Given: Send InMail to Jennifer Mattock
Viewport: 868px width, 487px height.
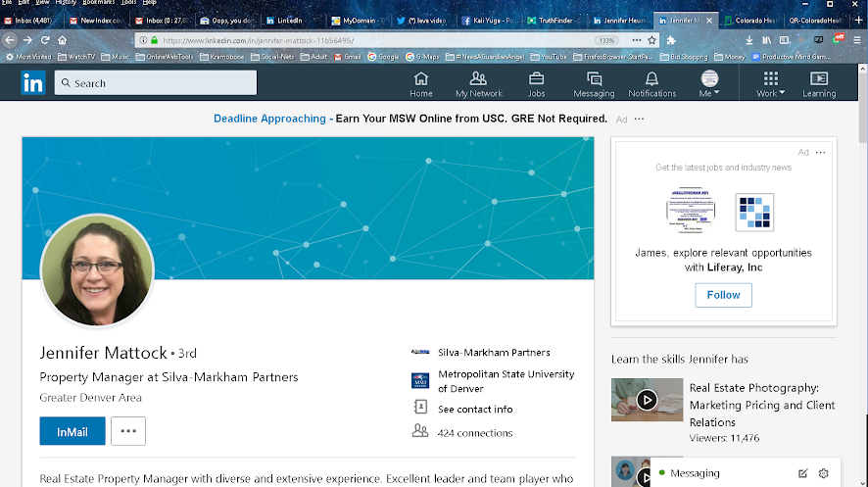Looking at the screenshot, I should coord(72,431).
